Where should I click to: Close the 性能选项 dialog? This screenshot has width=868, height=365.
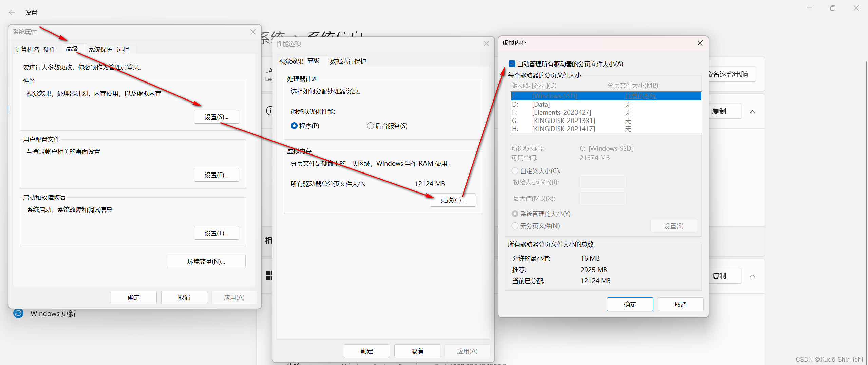(x=486, y=43)
